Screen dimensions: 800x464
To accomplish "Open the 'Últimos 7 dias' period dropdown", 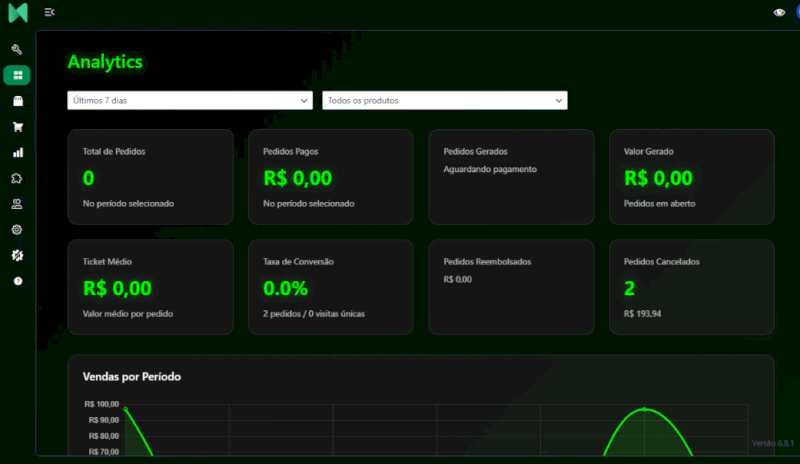I will pos(190,100).
